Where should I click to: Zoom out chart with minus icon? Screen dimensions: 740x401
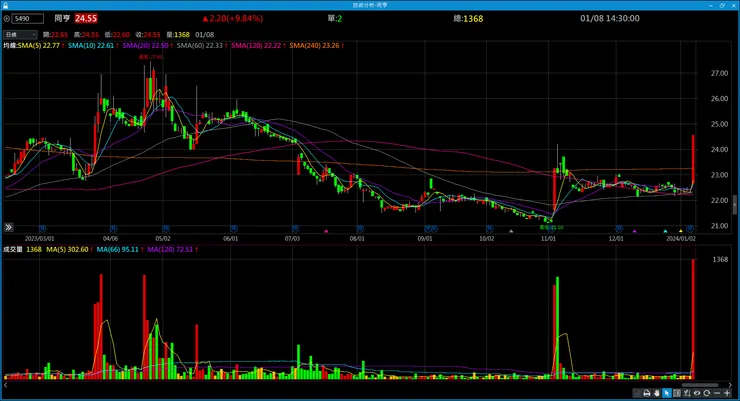[717, 393]
